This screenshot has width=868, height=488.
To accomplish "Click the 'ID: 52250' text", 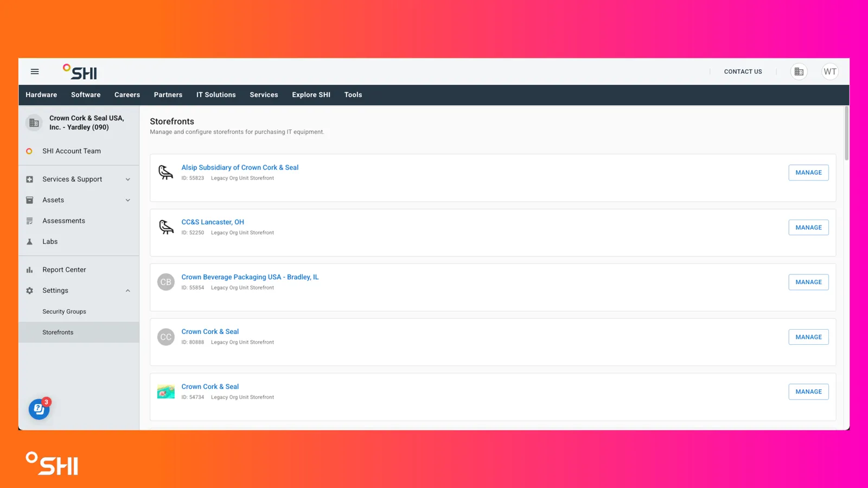I will tap(193, 233).
